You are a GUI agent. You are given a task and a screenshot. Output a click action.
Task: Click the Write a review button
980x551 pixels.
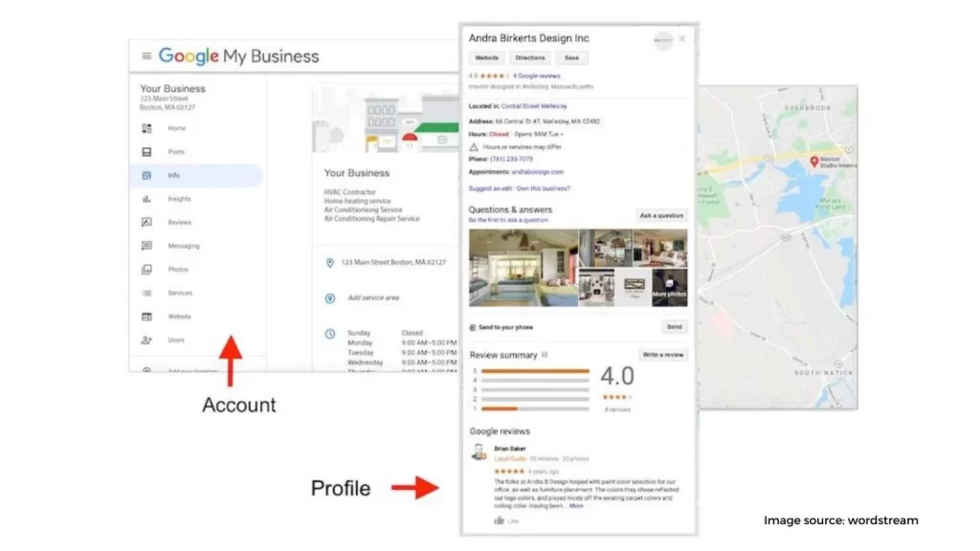(x=663, y=355)
